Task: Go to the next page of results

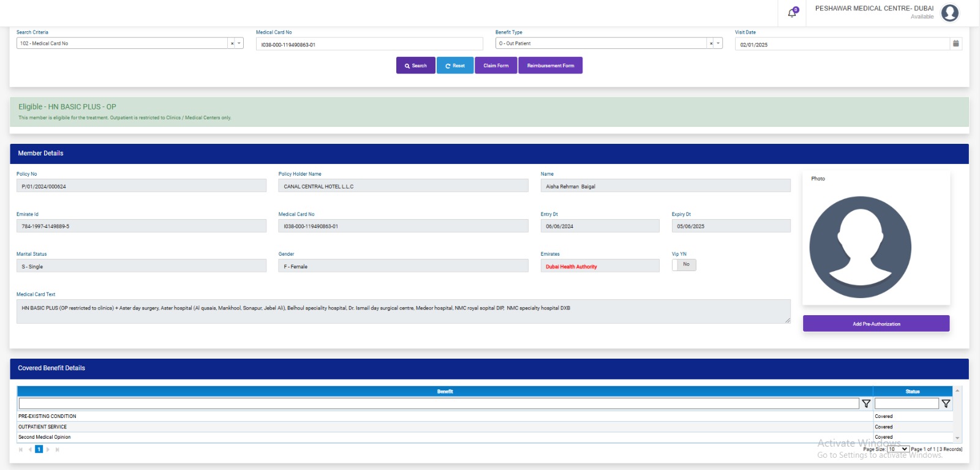Action: [48, 450]
